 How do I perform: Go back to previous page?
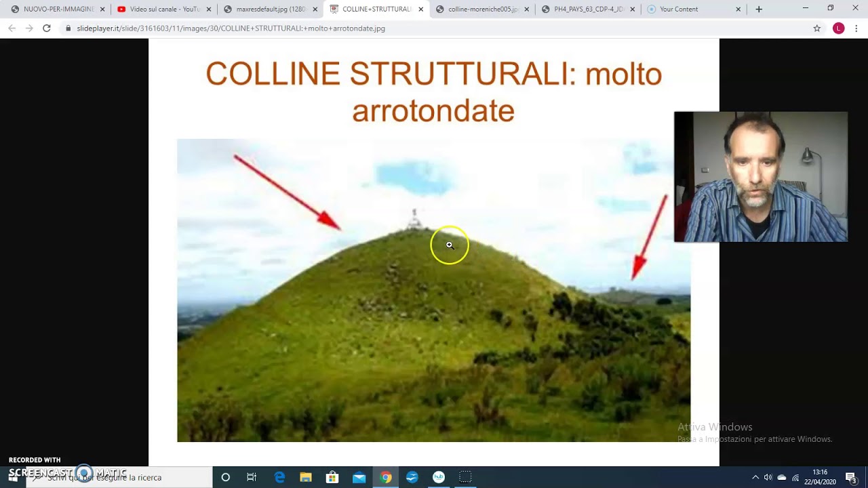coord(12,28)
